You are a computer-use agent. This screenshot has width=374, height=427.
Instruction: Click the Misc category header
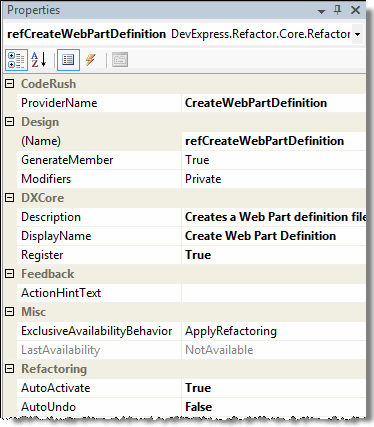click(33, 312)
